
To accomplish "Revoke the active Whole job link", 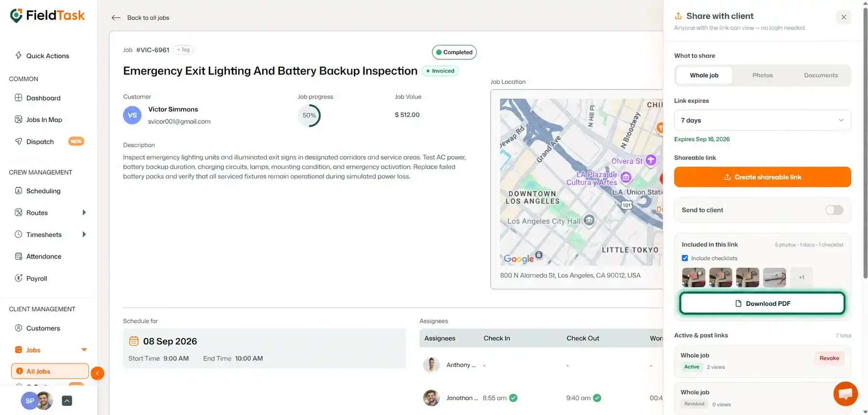I will (829, 358).
